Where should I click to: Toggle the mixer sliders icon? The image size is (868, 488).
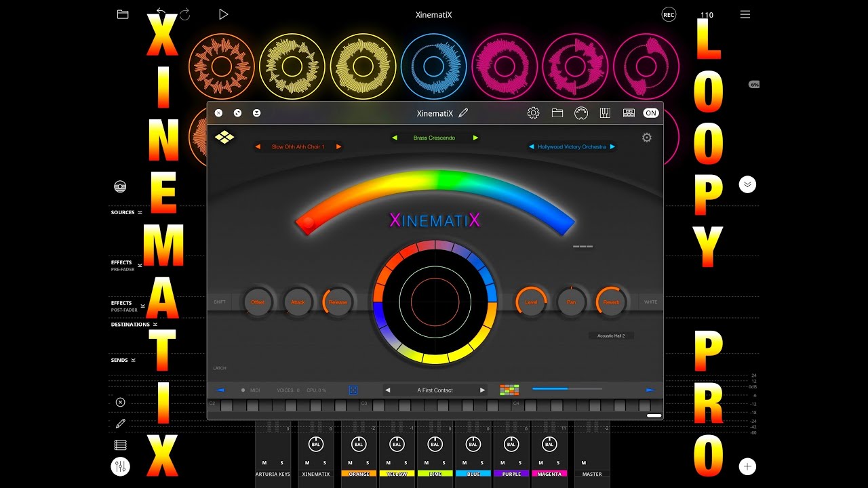tap(120, 466)
